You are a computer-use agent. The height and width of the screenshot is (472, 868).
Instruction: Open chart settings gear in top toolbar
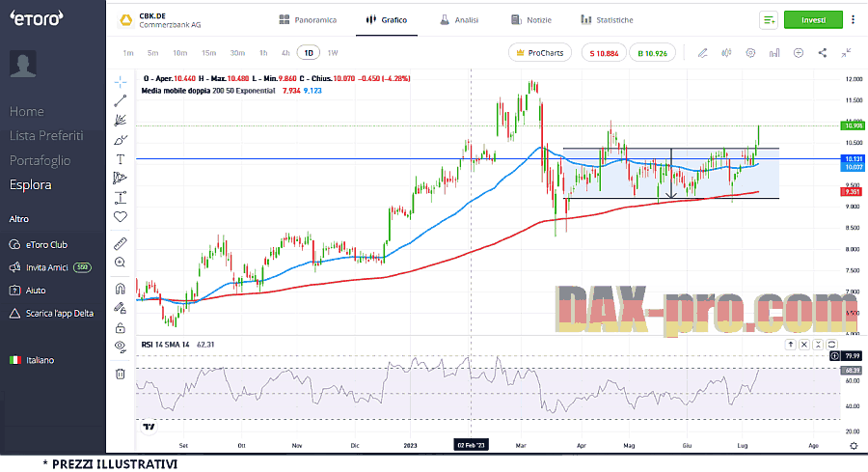pyautogui.click(x=750, y=53)
